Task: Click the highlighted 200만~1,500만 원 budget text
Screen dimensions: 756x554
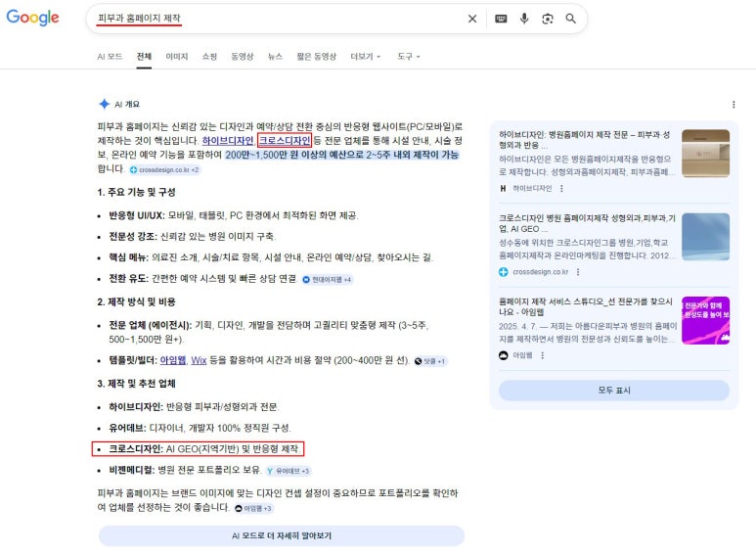Action: pos(342,155)
